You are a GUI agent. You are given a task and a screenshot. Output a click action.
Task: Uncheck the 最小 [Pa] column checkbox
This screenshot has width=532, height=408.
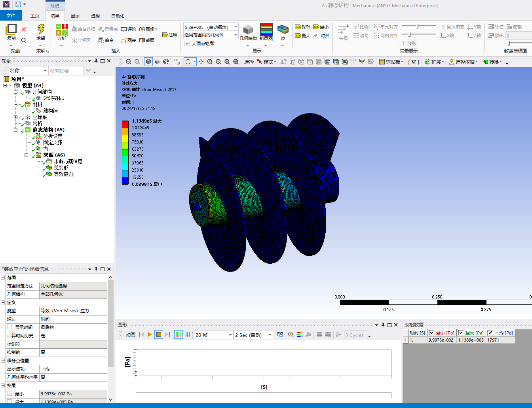[x=432, y=333]
